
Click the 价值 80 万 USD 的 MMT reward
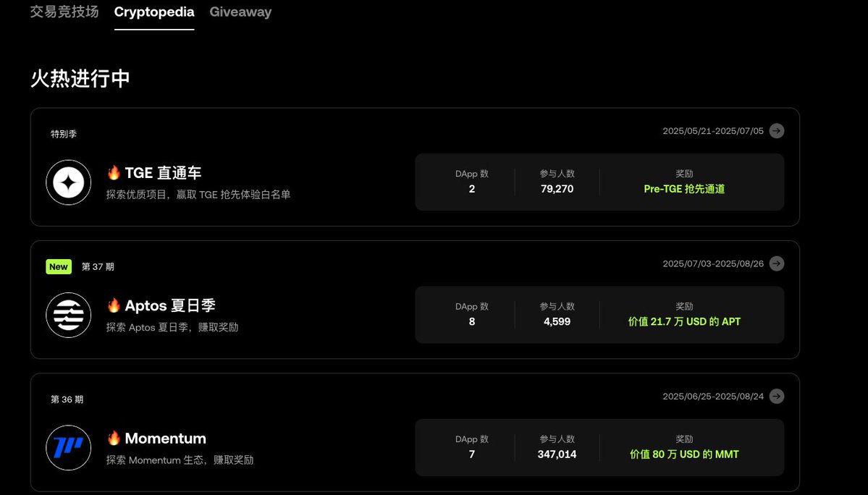click(684, 454)
